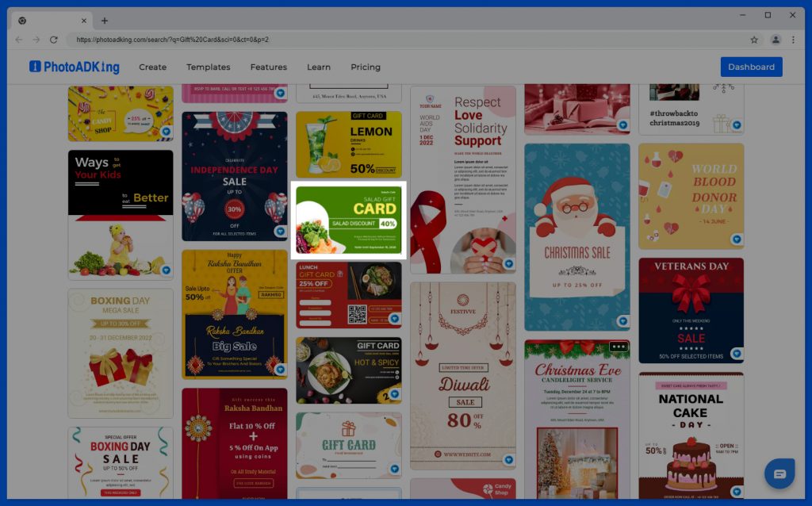This screenshot has height=506, width=812.
Task: Open the Boxing Day Sale special offer template
Action: (121, 463)
